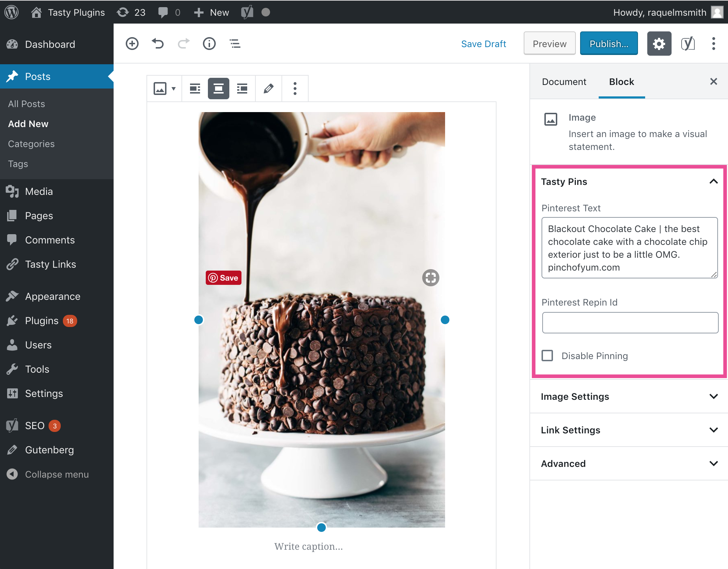Click the gray SEO status dot
728x569 pixels.
[266, 12]
